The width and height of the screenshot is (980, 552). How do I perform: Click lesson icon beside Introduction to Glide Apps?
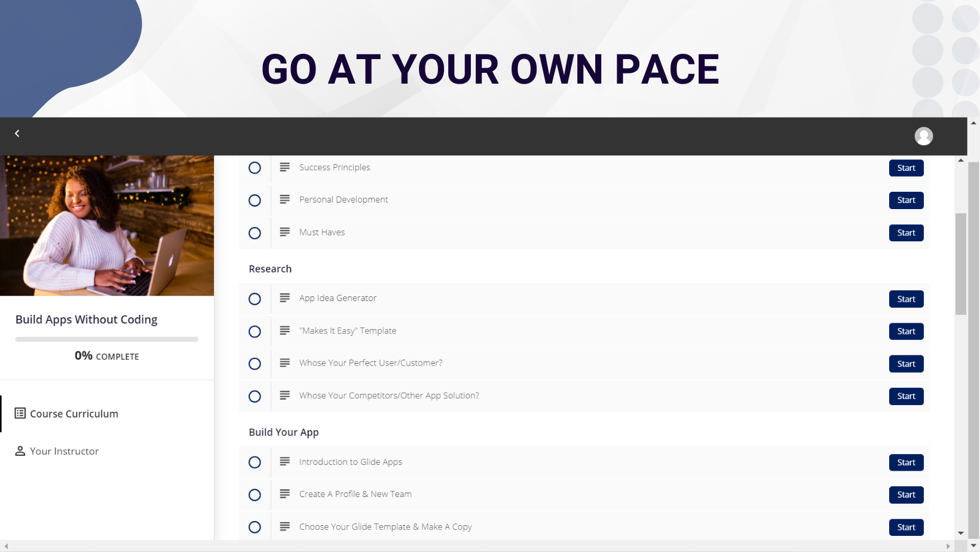click(x=285, y=462)
